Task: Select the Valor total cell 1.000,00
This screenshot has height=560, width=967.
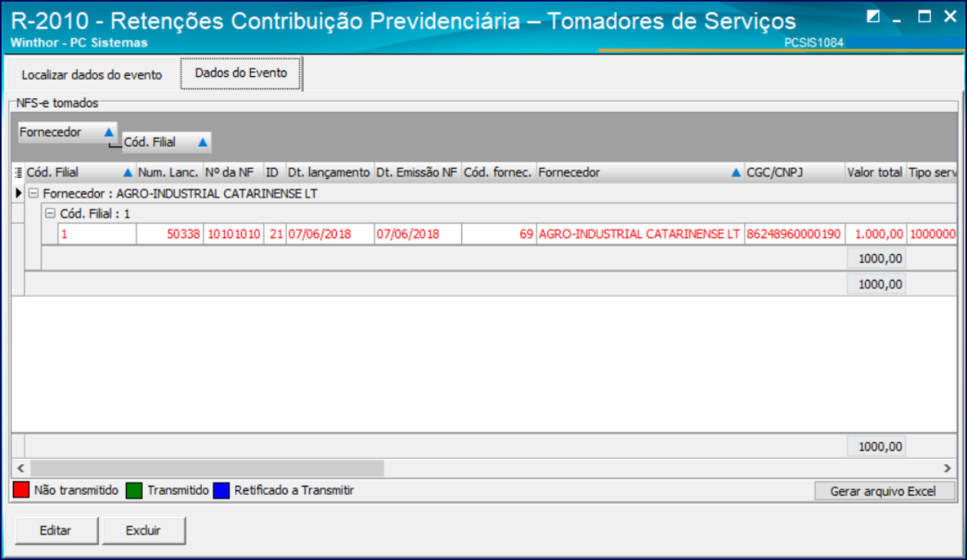Action: click(x=875, y=234)
